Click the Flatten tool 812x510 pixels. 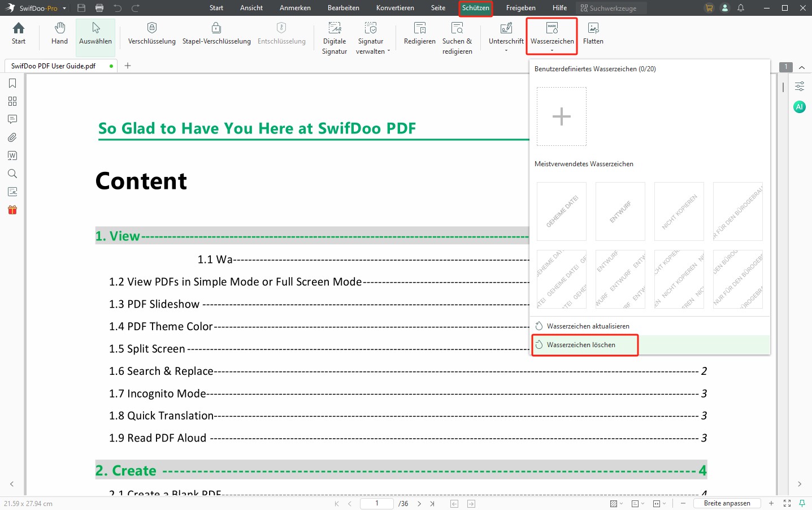tap(593, 34)
